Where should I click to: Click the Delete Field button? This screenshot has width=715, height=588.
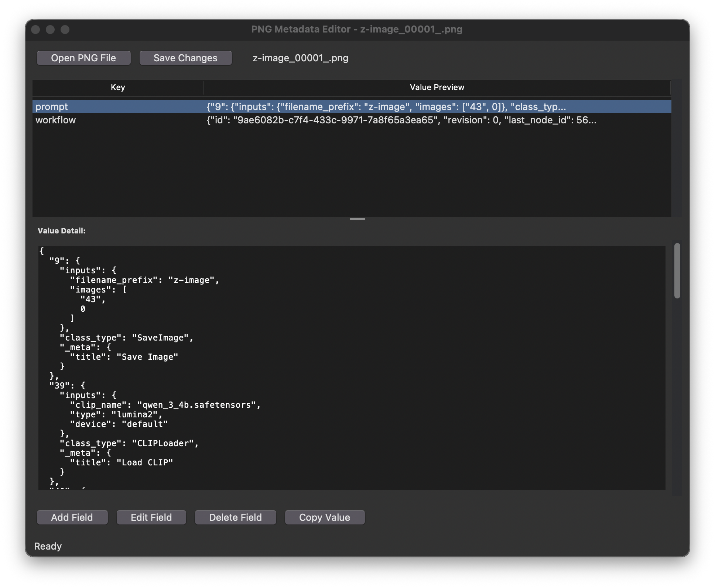coord(235,517)
